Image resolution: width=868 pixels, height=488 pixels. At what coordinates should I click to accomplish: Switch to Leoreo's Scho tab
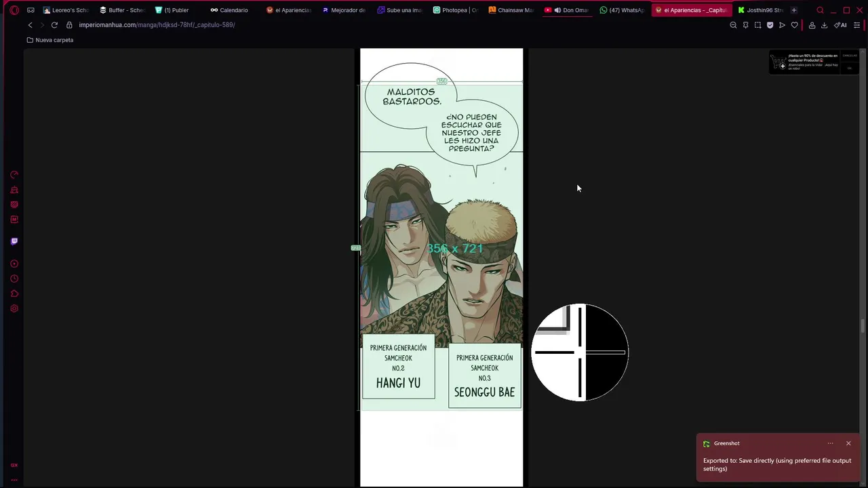[66, 10]
